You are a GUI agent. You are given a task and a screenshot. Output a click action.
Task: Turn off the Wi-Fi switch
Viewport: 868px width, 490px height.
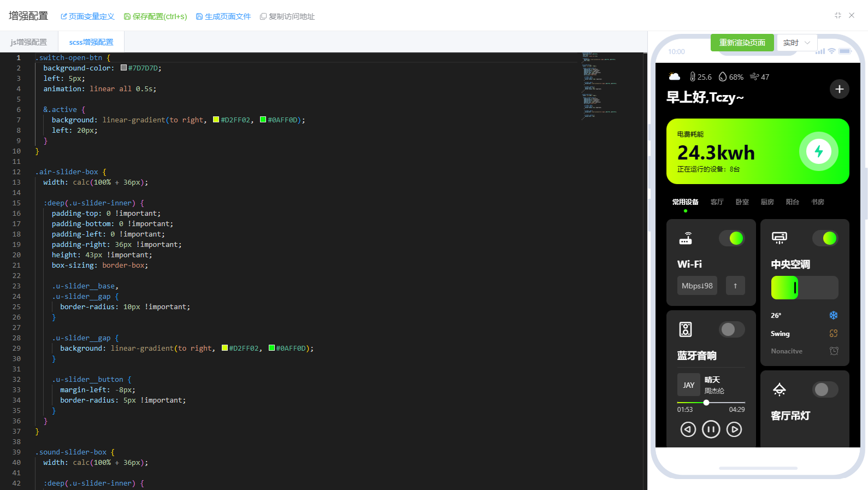point(731,238)
